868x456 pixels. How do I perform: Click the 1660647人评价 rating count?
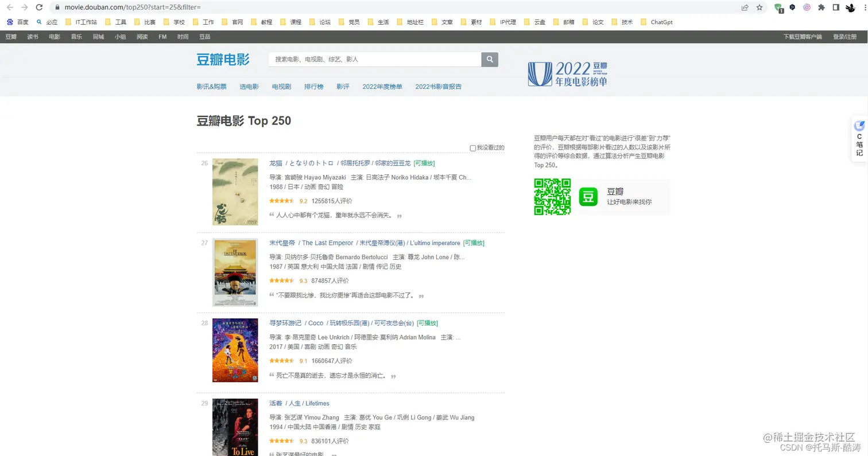[x=332, y=361]
